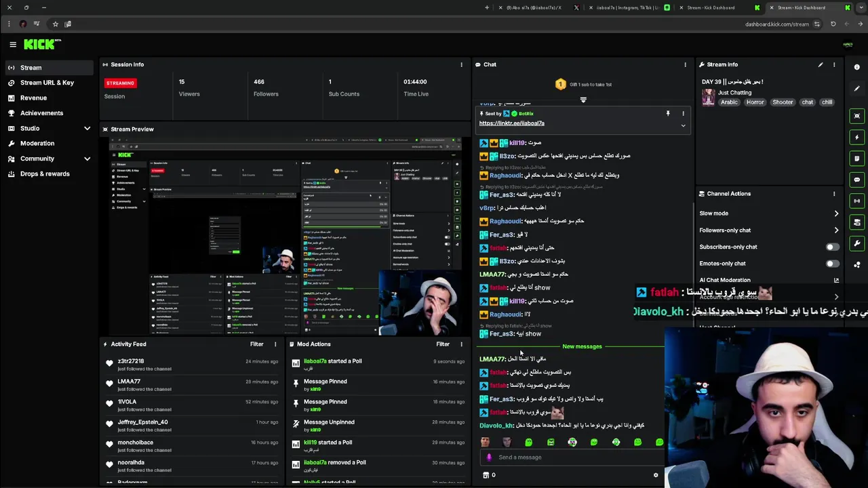
Task: Expand the pinned message with chevron
Action: 683,125
